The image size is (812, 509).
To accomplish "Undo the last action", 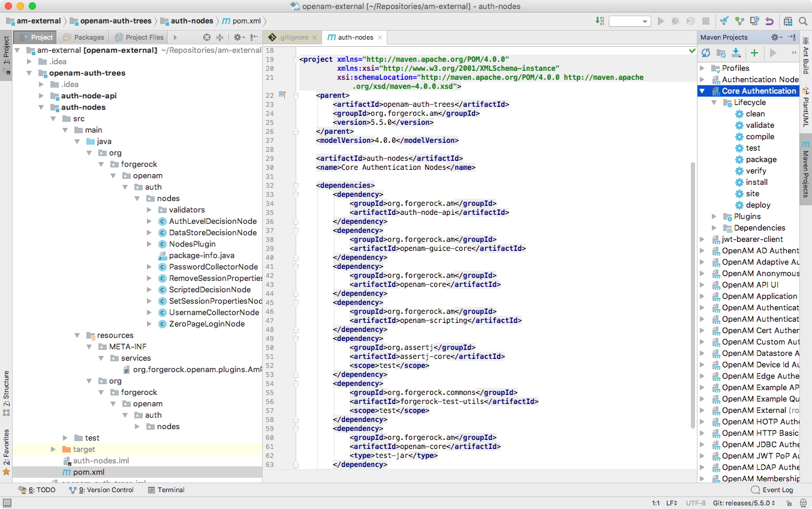I will [x=768, y=20].
